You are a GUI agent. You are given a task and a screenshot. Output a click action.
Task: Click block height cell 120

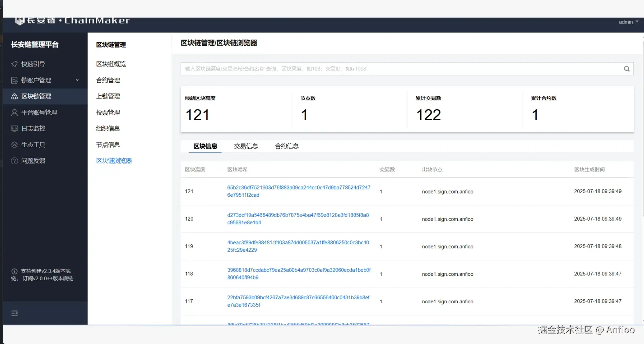pyautogui.click(x=189, y=219)
